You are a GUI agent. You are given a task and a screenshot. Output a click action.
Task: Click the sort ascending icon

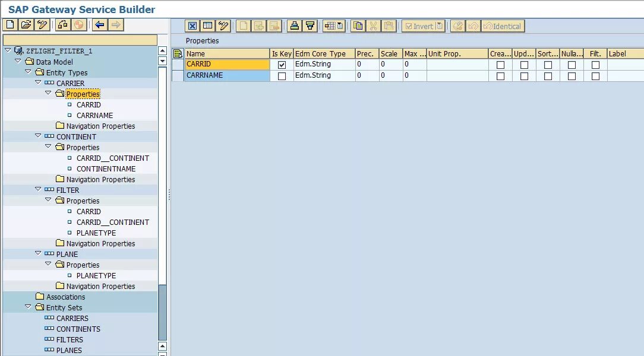295,26
